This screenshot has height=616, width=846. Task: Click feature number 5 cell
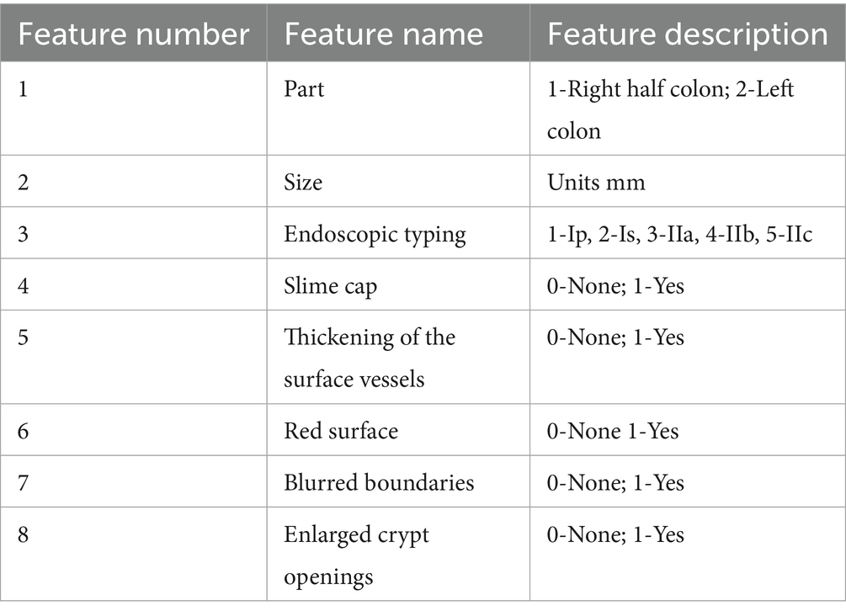(x=23, y=337)
